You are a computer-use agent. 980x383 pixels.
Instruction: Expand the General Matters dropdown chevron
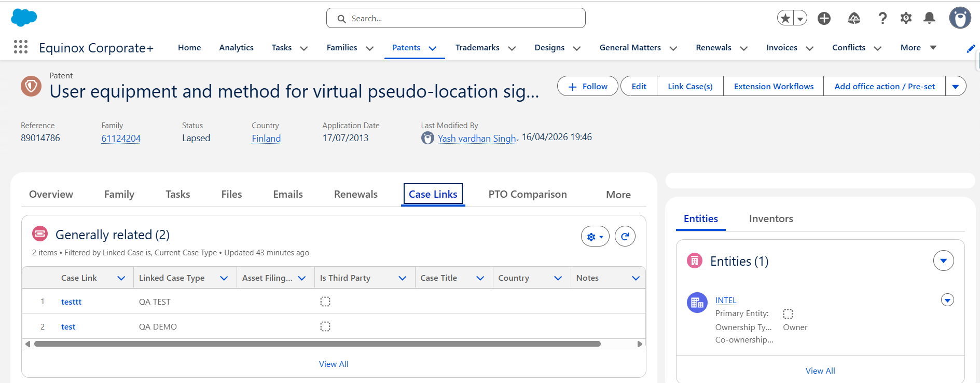point(673,48)
